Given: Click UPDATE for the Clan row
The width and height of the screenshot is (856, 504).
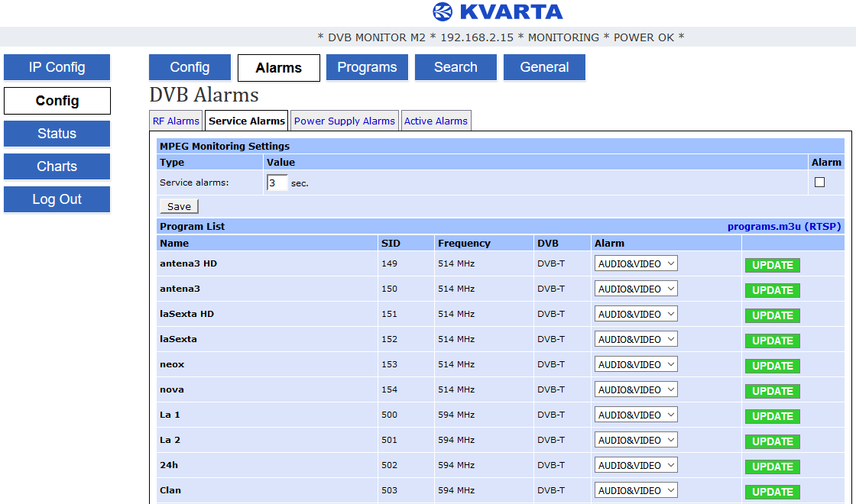Looking at the screenshot, I should [x=773, y=492].
